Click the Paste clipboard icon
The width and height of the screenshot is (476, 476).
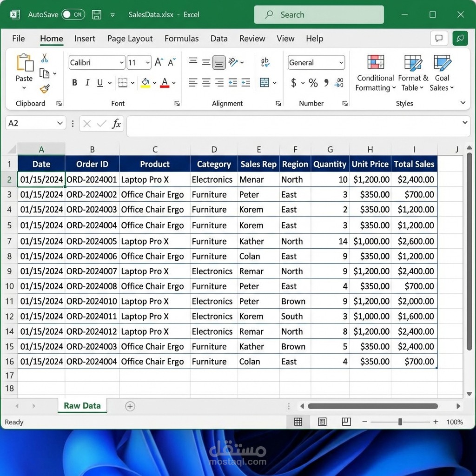coord(25,62)
